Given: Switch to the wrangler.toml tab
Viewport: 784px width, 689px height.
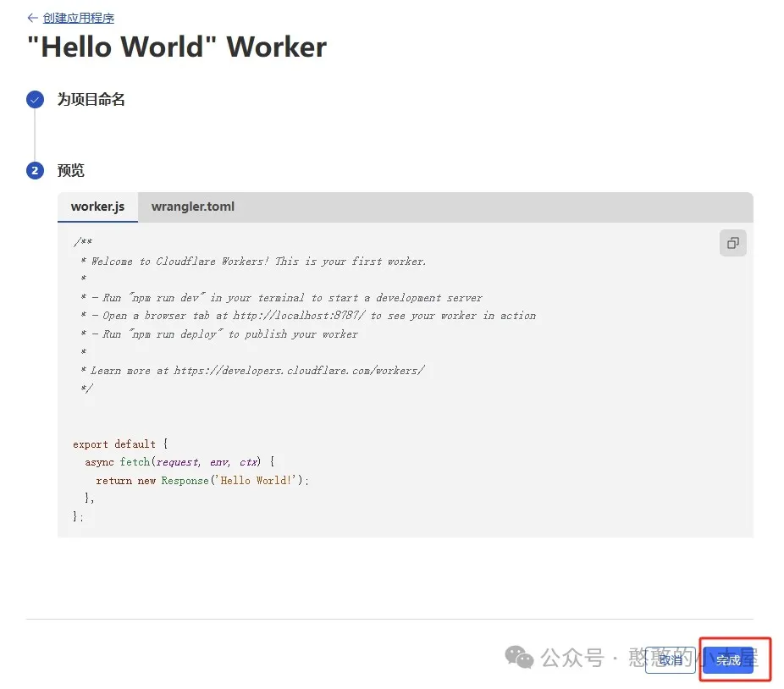Looking at the screenshot, I should pos(192,207).
